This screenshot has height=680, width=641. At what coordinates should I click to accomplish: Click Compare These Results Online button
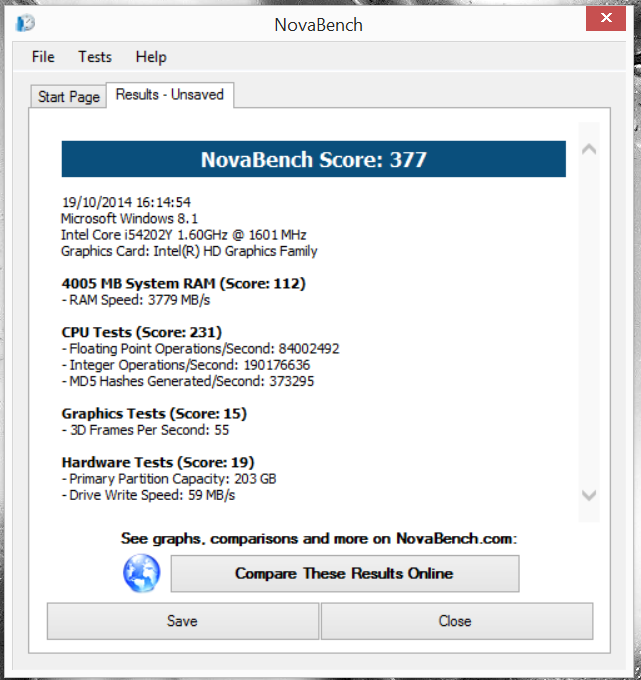click(345, 573)
